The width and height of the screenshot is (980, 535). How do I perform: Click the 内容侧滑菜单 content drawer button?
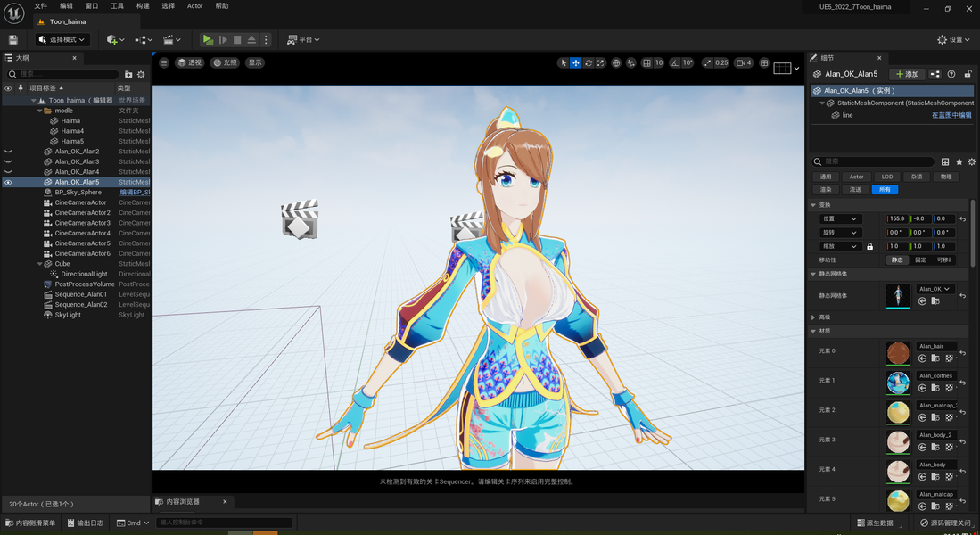(30, 523)
